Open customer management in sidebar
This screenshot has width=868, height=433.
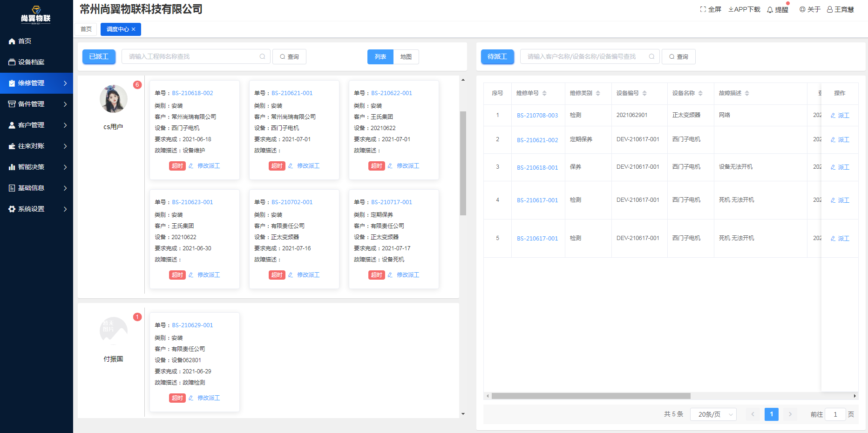pos(36,125)
